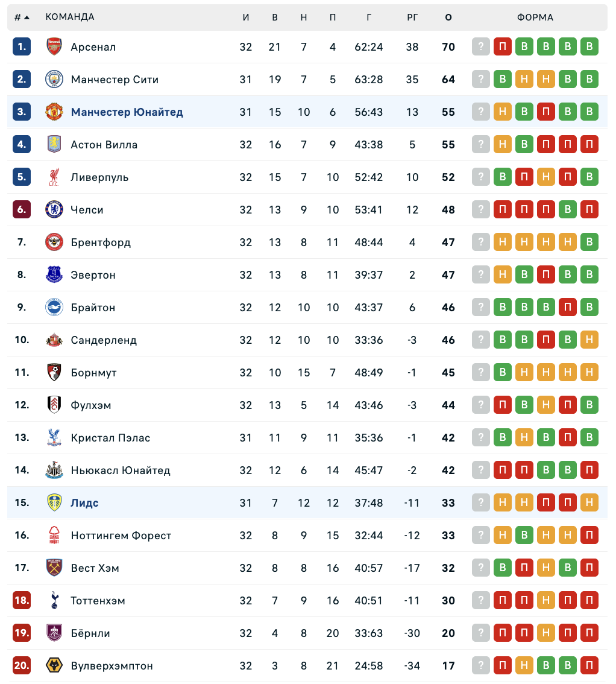616x684 pixels.
Task: Click the Everton club crest
Action: (x=54, y=275)
